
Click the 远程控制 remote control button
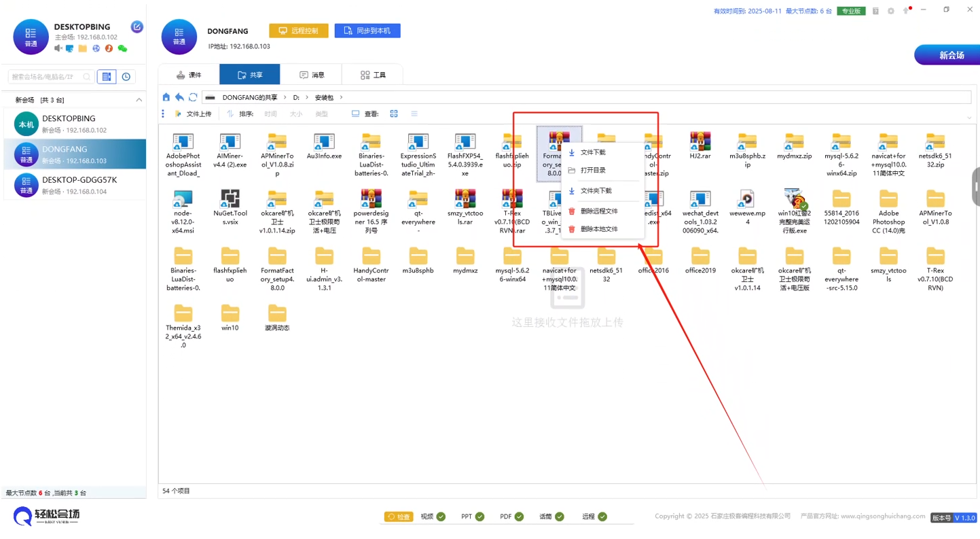[299, 31]
